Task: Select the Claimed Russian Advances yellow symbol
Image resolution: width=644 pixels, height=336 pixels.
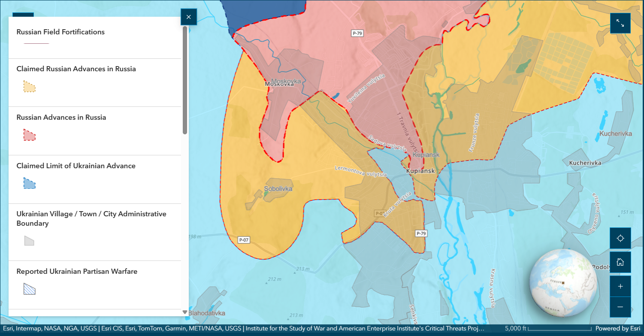Action: (x=29, y=86)
